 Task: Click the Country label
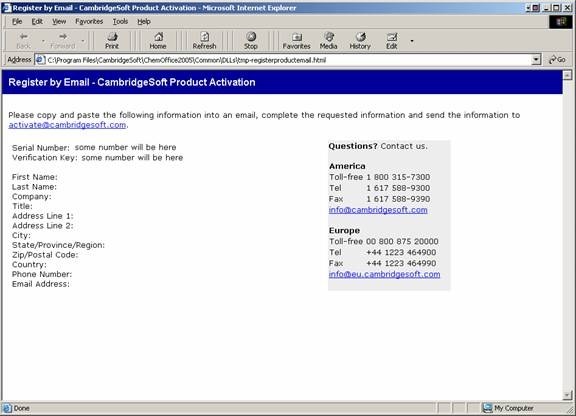29,265
